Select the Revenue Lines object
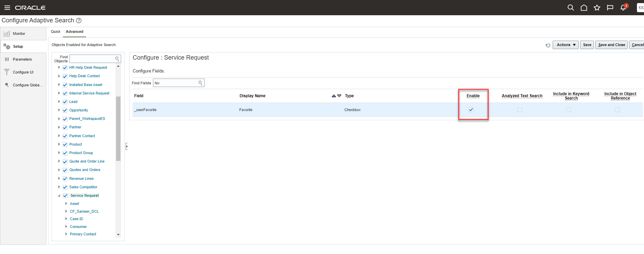Viewport: 644px width, 254px height. pyautogui.click(x=82, y=178)
